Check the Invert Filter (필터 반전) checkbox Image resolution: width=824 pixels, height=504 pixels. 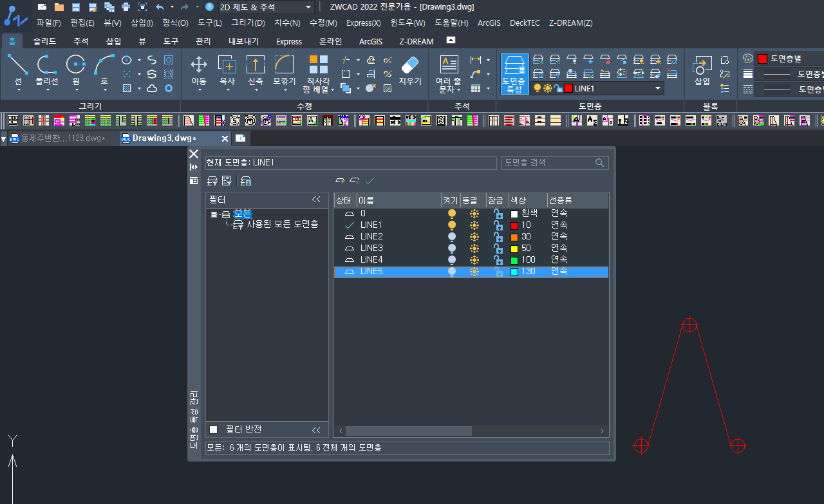point(214,429)
